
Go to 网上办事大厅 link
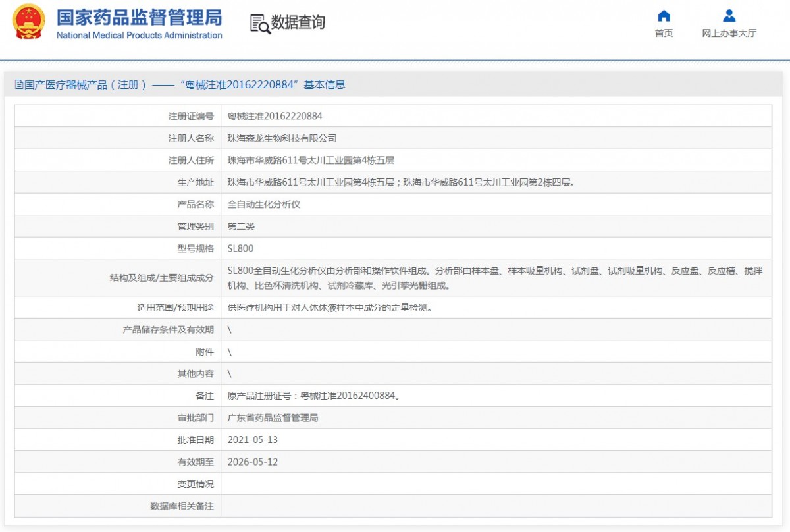(x=729, y=34)
